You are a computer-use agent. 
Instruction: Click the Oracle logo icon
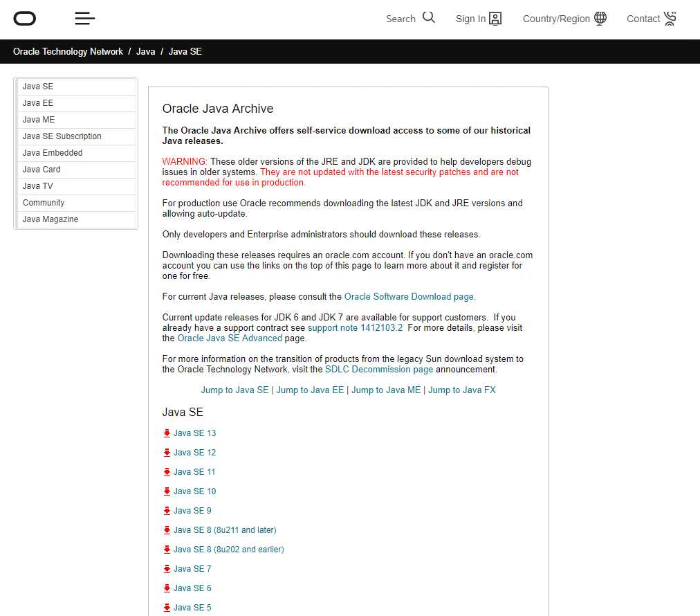click(24, 19)
